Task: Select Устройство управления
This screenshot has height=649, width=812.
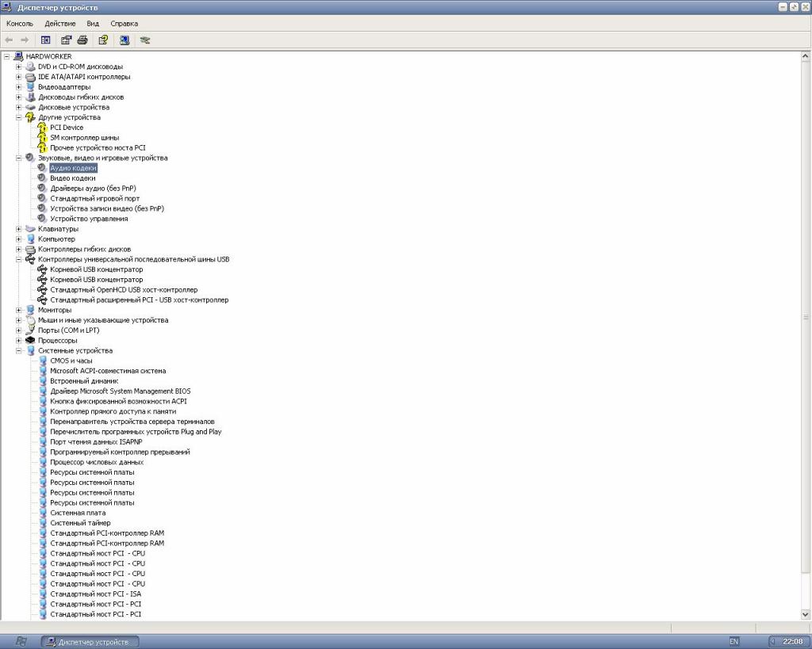Action: (x=89, y=219)
